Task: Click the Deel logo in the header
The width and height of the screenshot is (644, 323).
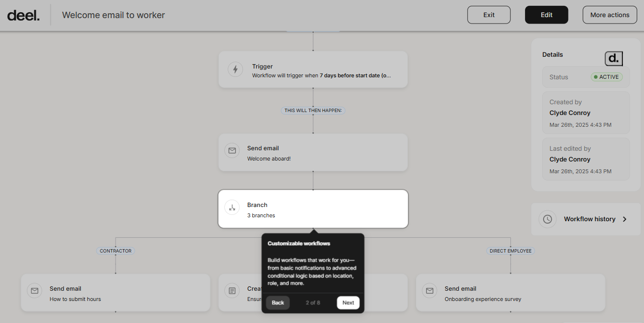Action: [x=24, y=15]
